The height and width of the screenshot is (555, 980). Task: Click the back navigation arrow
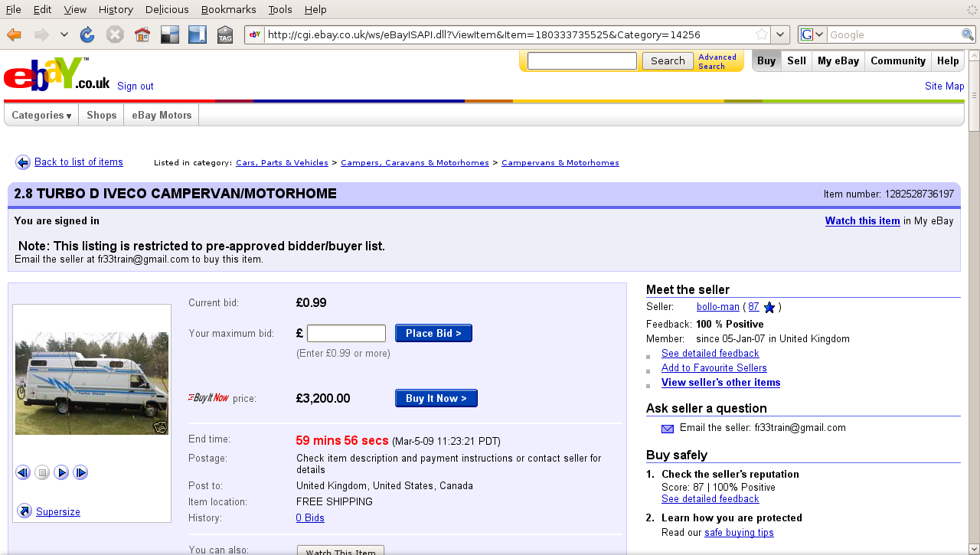[13, 34]
